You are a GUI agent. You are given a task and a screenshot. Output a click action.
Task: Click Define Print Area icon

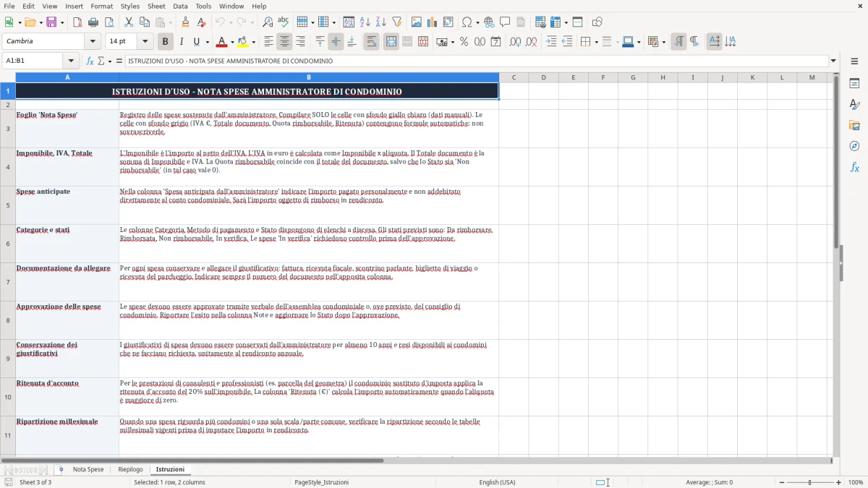tap(540, 22)
